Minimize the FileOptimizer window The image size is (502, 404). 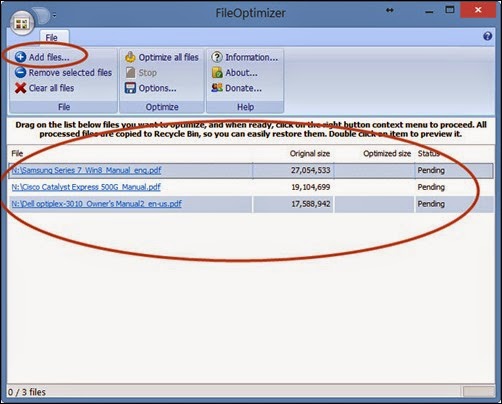[x=429, y=12]
